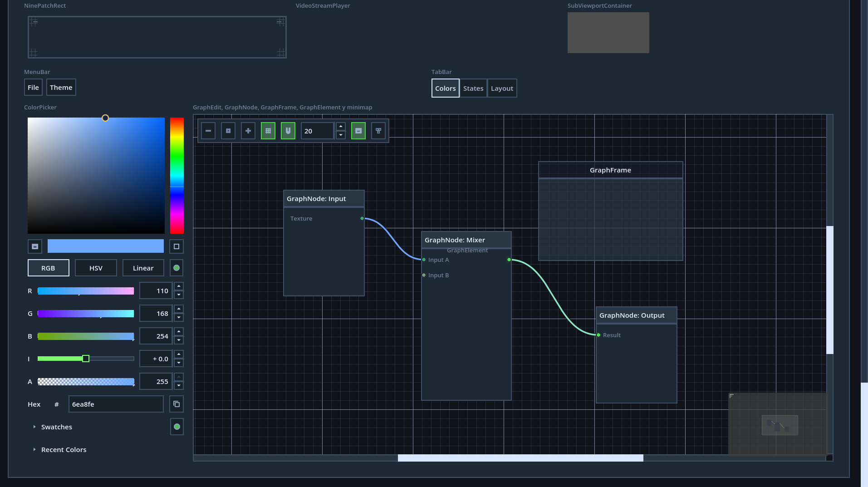Select the GraphFrame title bar
868x487 pixels.
point(611,170)
